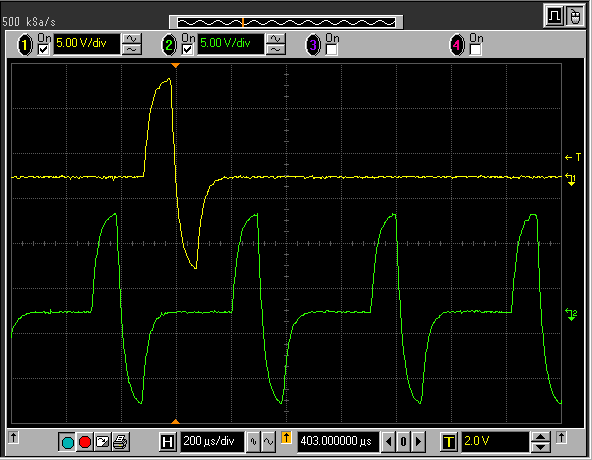
Task: Click the 2.0 V trigger level field
Action: (495, 441)
